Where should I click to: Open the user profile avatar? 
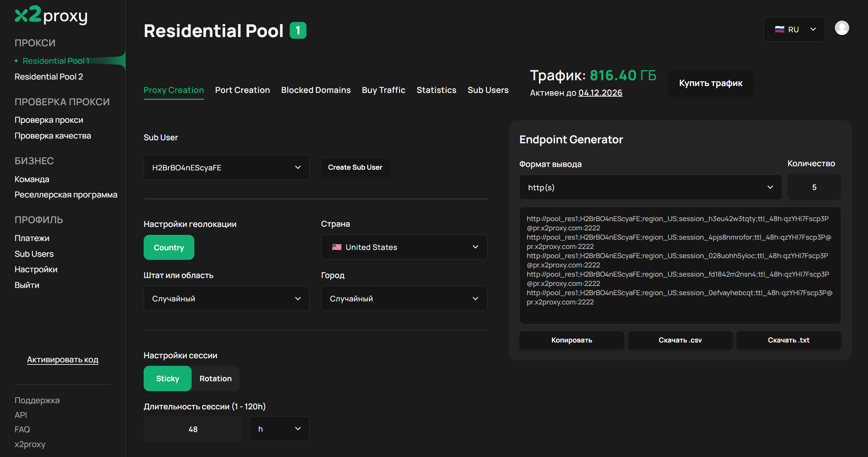pos(842,28)
